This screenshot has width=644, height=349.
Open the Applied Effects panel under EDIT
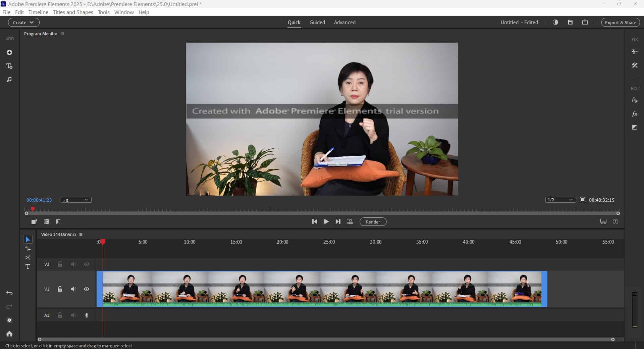click(x=634, y=100)
